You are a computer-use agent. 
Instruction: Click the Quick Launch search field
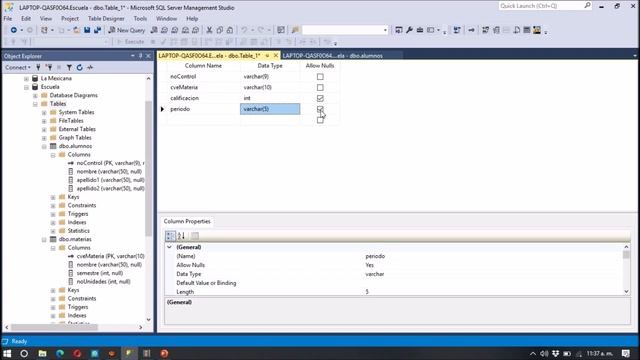(541, 6)
